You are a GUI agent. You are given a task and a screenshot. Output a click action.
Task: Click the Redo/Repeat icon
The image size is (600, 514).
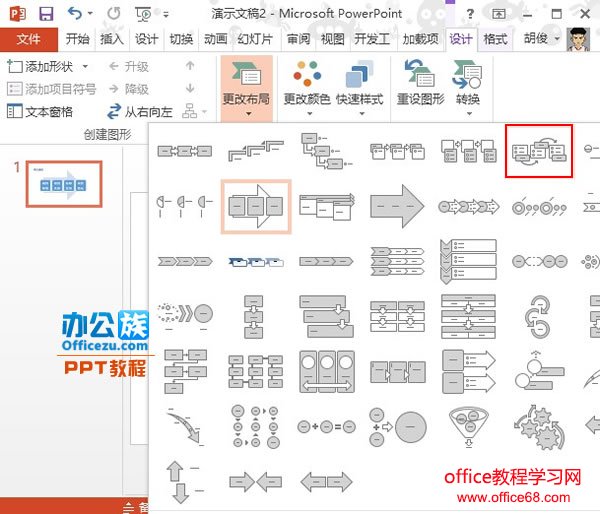click(x=114, y=14)
